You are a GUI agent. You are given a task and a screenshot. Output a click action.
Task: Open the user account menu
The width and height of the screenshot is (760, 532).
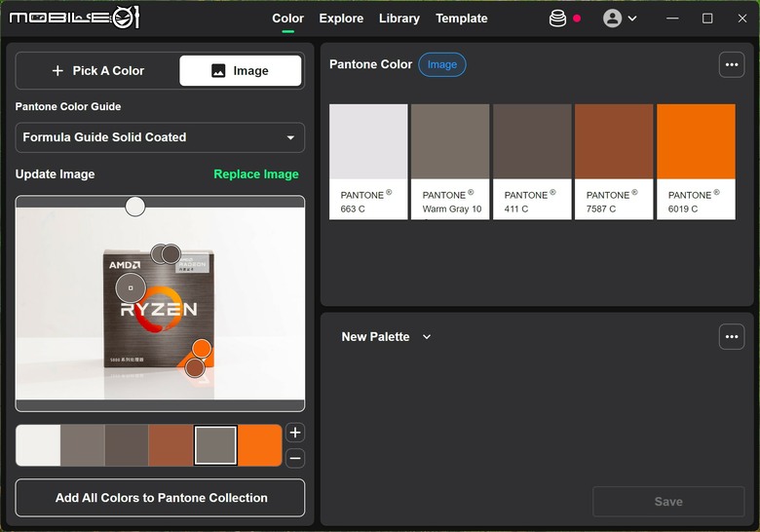coord(612,19)
